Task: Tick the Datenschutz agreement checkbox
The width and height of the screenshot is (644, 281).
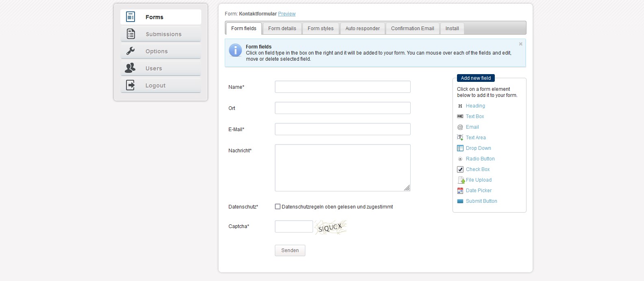Action: [278, 206]
